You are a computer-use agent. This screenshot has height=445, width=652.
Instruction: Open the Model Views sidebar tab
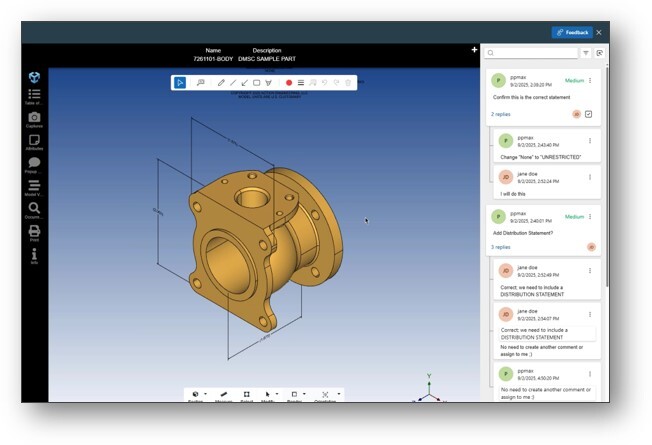[x=34, y=187]
